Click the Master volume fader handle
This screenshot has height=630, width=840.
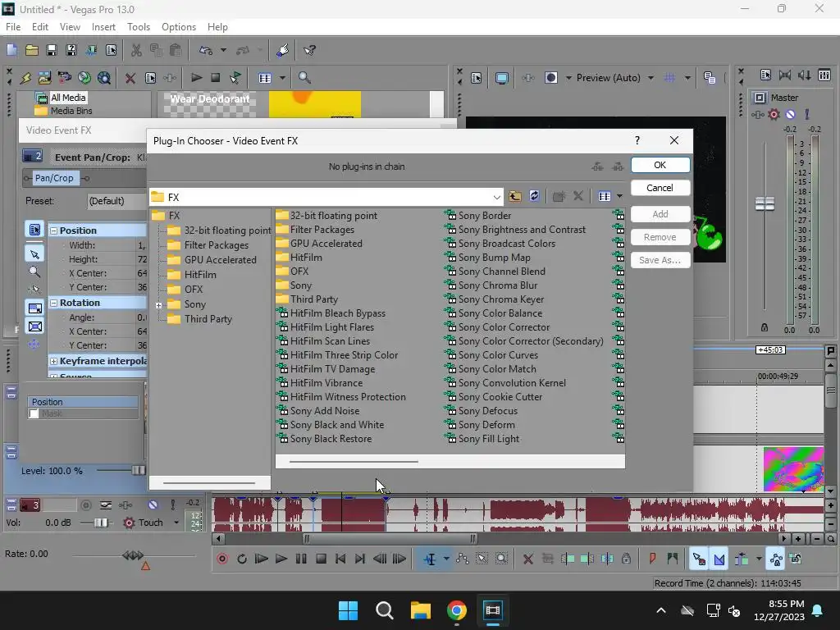pos(765,203)
